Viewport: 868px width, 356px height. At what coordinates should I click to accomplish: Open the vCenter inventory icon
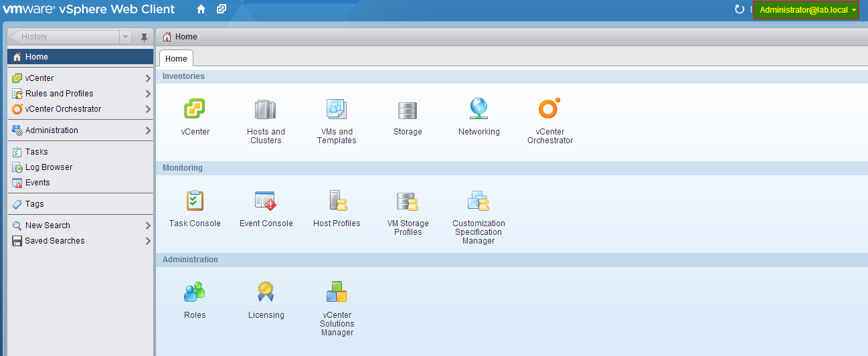(x=195, y=109)
